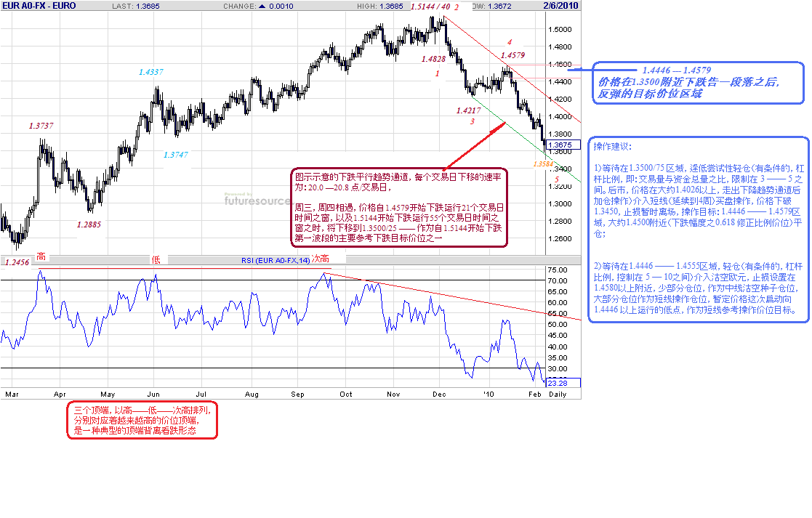Click the Aug label on time axis
812x518 pixels.
click(x=252, y=394)
